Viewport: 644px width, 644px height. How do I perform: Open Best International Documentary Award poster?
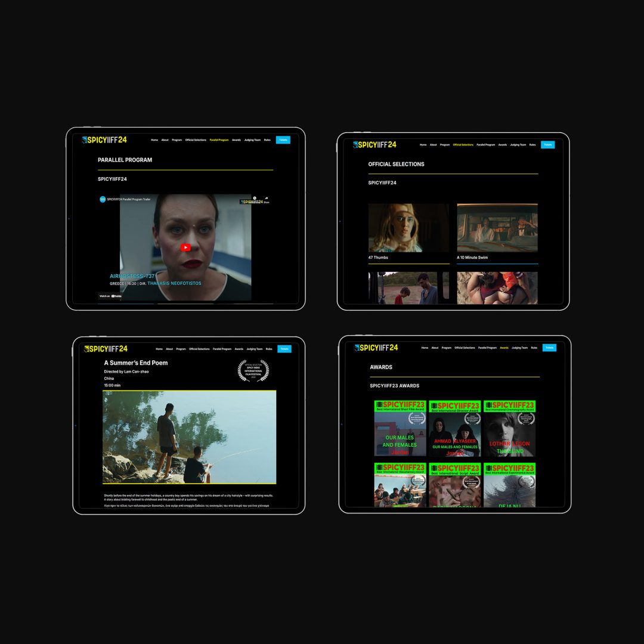tap(400, 485)
